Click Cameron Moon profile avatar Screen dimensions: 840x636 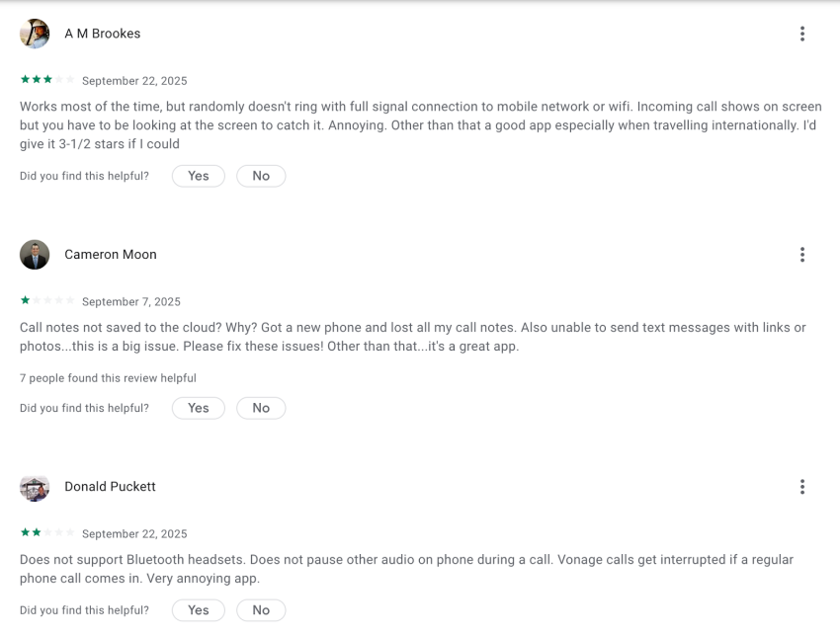tap(35, 255)
